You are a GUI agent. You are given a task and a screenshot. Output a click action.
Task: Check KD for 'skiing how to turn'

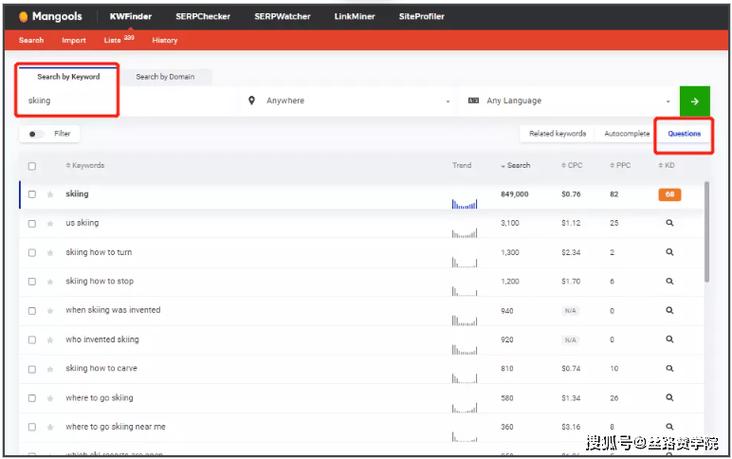click(x=669, y=252)
